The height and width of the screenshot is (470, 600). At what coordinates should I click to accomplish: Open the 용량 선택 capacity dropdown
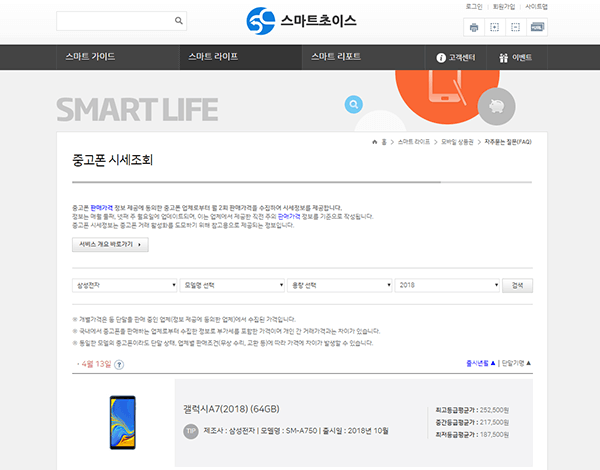(x=340, y=285)
